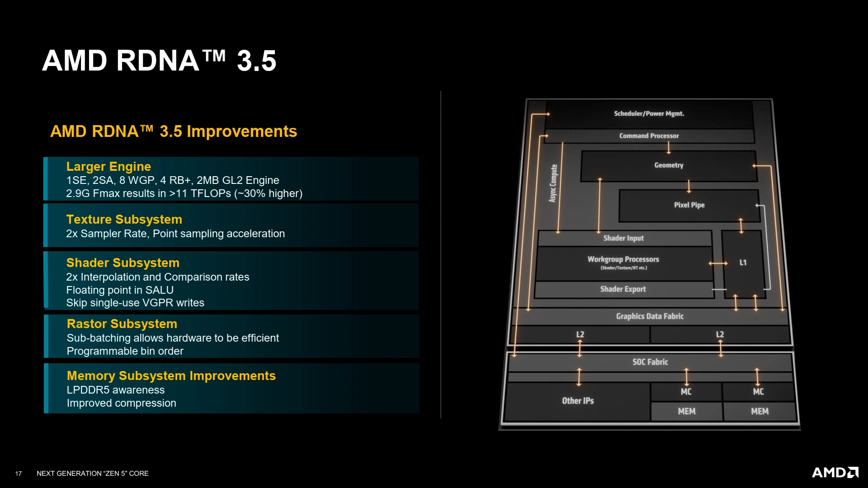Click the slide number 17
Screen dimensions: 868x488
point(19,474)
